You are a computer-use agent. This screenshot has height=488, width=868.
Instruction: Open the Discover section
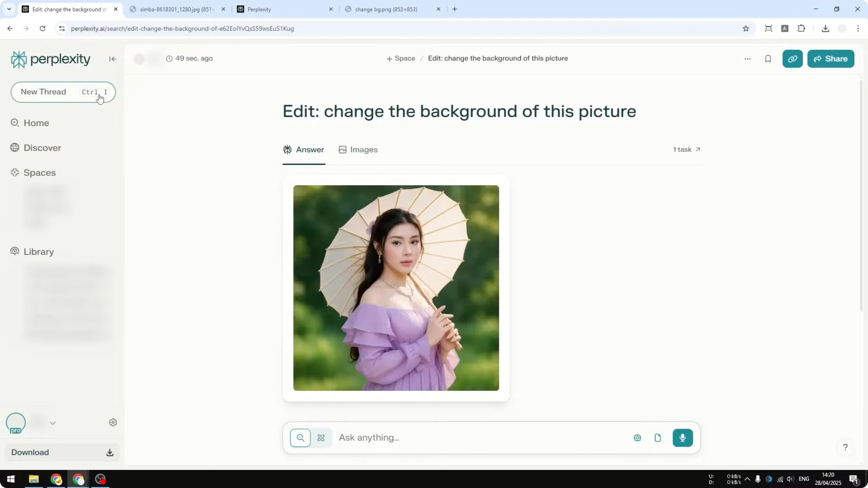point(42,148)
